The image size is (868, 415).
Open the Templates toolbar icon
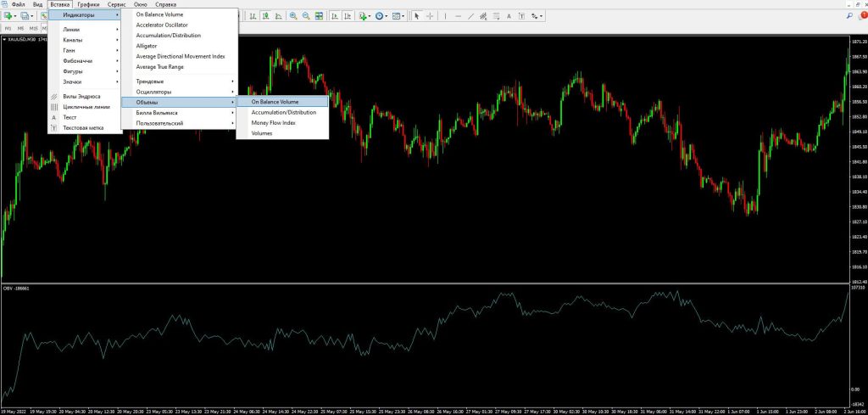(398, 16)
